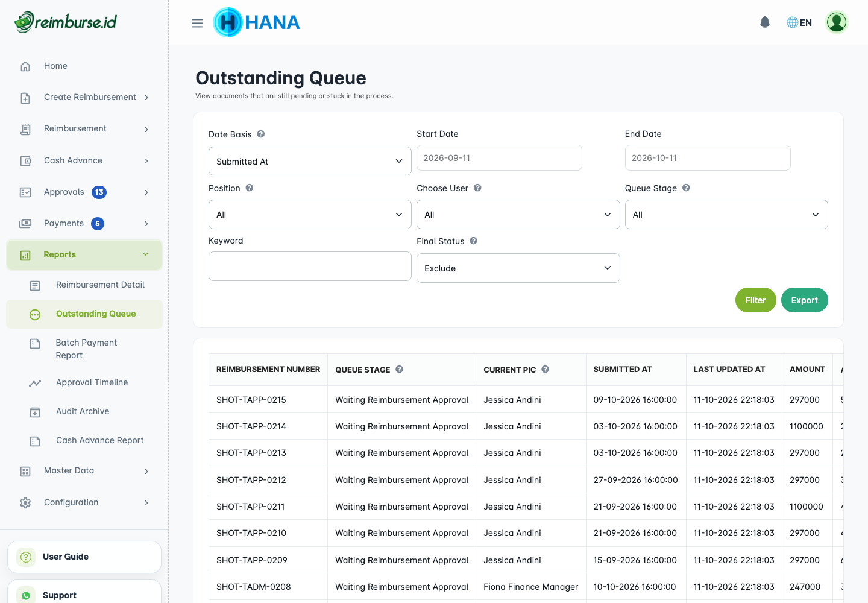Open the Date Basis dropdown
The width and height of the screenshot is (868, 603).
click(x=310, y=161)
